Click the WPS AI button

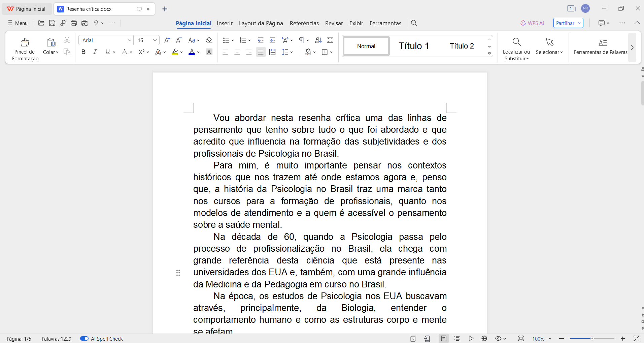click(x=532, y=23)
